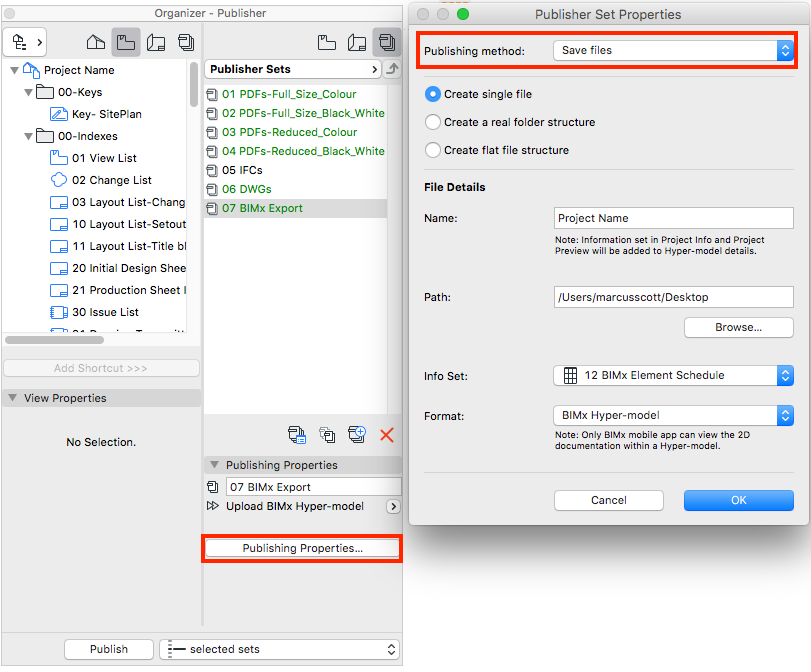Collapse the Project Name tree node
The width and height of the screenshot is (811, 672).
tap(14, 70)
